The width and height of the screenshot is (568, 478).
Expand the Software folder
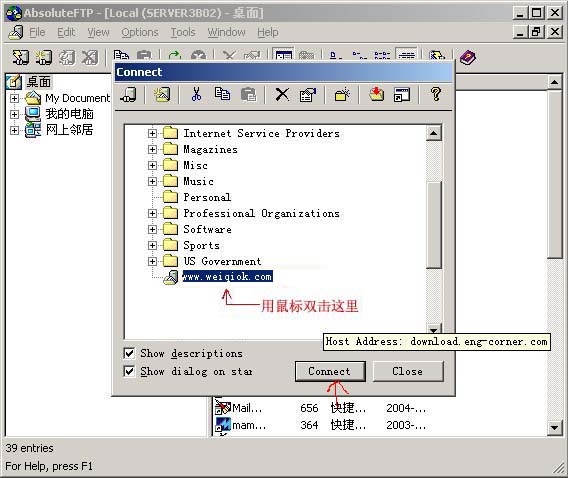click(x=152, y=229)
